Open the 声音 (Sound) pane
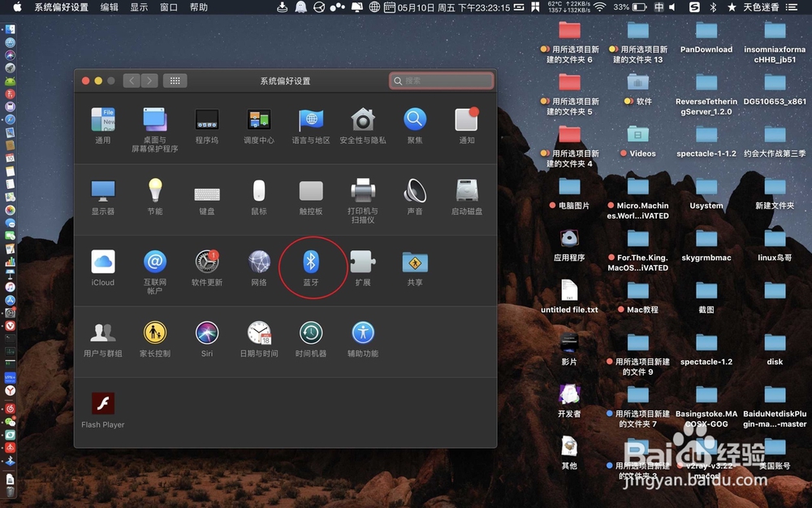Viewport: 812px width, 508px height. [x=415, y=191]
